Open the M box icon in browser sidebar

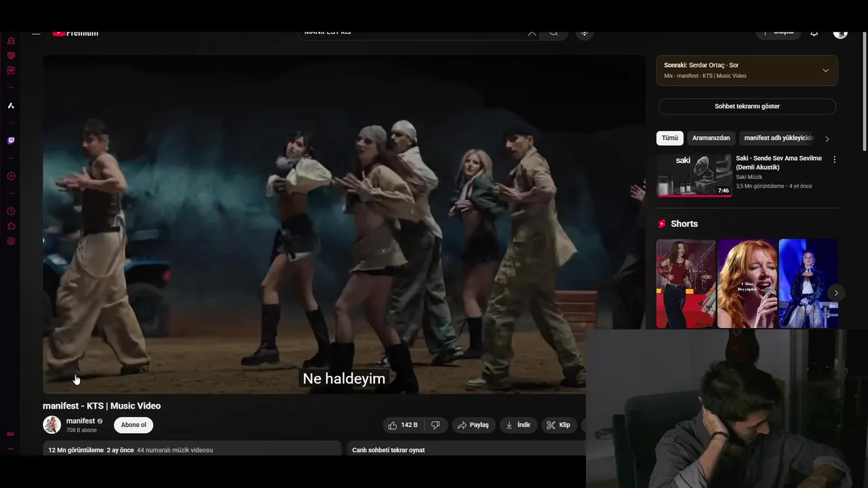(11, 70)
